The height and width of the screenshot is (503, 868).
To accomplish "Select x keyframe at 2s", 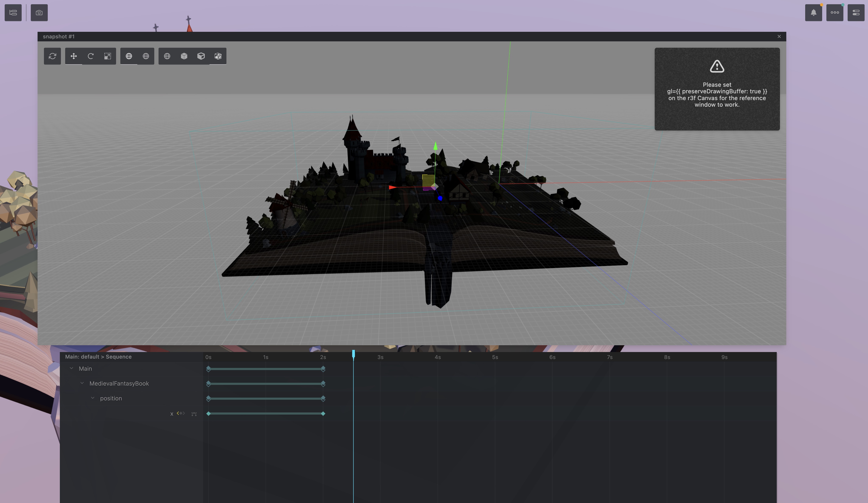I will (x=323, y=414).
